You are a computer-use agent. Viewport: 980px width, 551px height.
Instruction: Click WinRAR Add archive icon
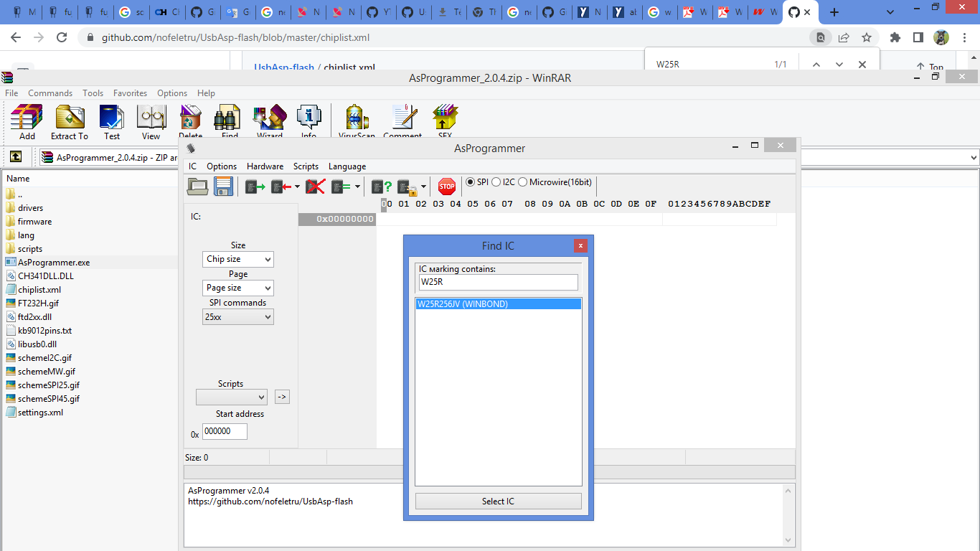click(27, 122)
